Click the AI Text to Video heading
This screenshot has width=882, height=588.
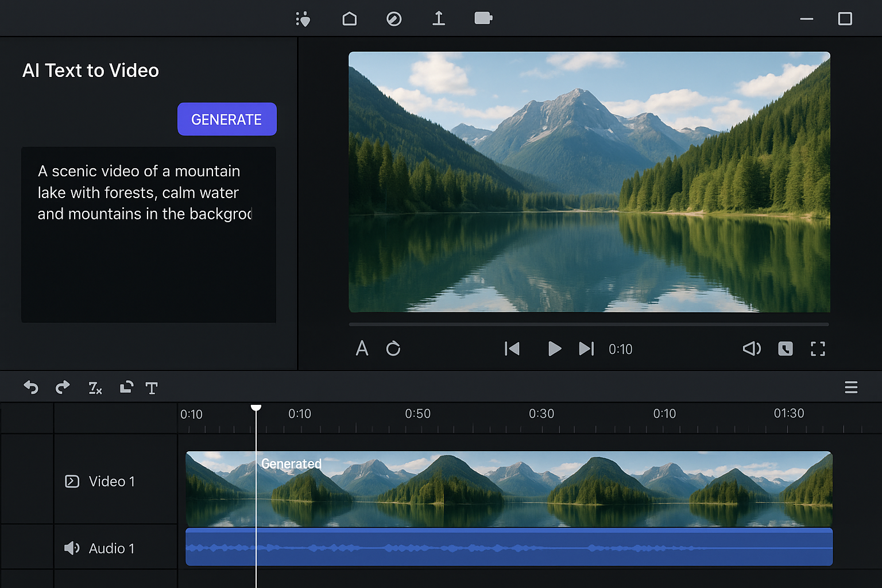coord(91,70)
